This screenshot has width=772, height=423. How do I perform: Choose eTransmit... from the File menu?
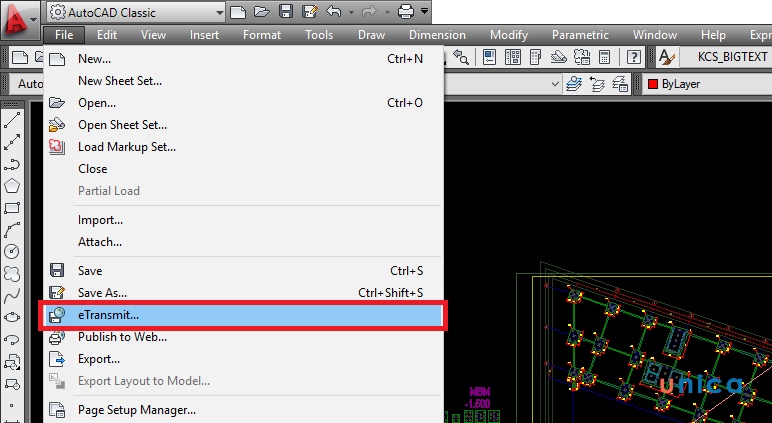tap(243, 315)
